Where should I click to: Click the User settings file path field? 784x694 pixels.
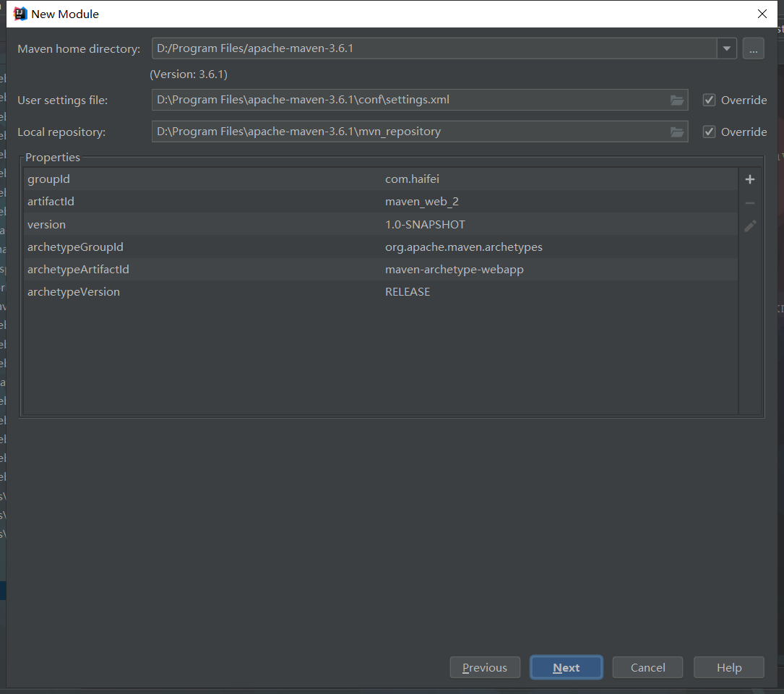[x=420, y=100]
